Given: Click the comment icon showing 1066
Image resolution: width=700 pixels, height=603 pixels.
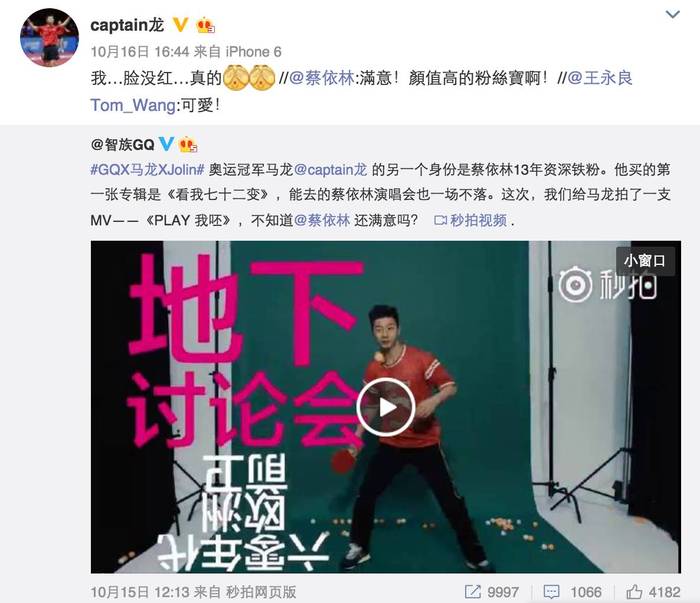Looking at the screenshot, I should coord(572,592).
